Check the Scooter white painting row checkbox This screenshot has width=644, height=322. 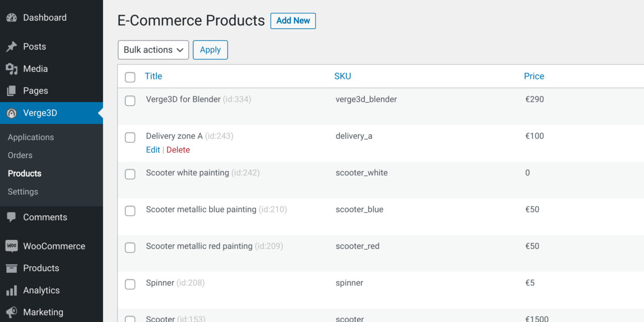[x=130, y=174]
